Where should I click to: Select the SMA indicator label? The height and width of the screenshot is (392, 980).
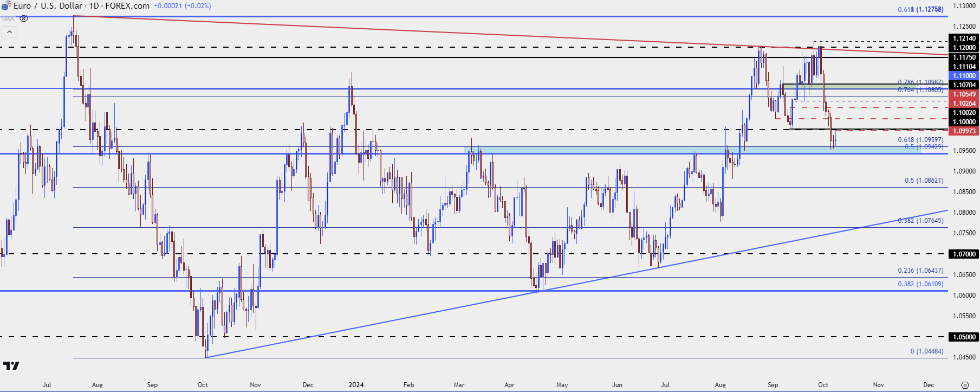[8, 19]
